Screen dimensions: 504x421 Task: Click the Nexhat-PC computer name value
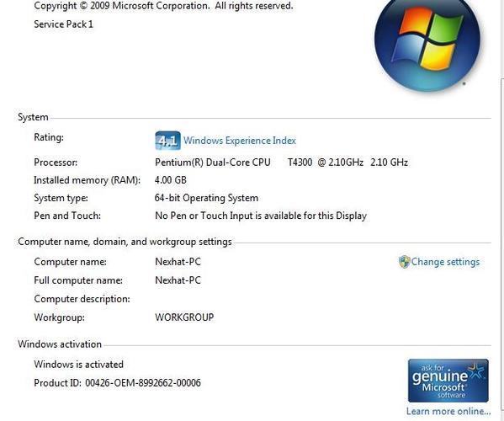pos(178,262)
